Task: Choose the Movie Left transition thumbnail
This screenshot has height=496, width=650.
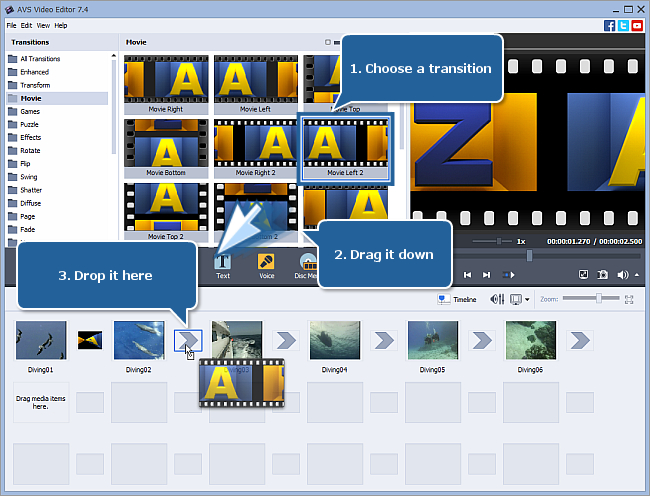Action: pyautogui.click(x=256, y=85)
